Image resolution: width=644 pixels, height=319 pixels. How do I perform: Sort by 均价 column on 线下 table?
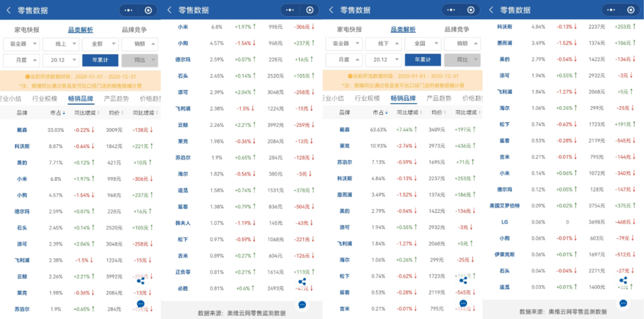click(x=438, y=113)
